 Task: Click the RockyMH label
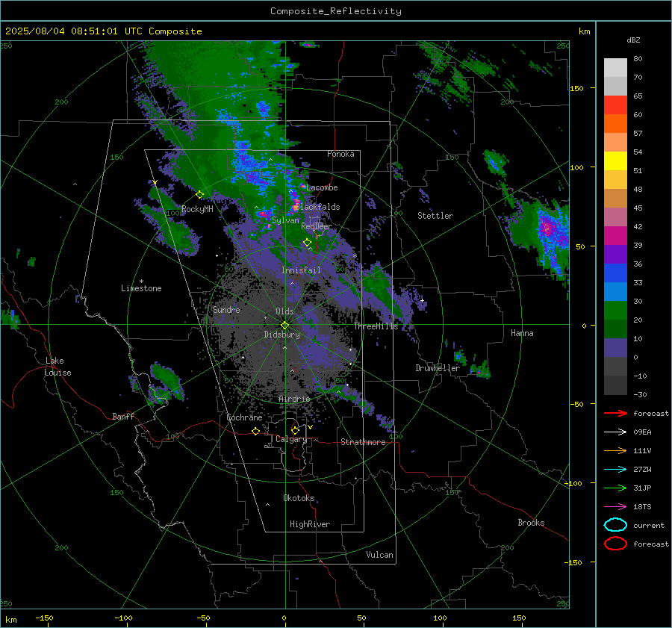(x=197, y=209)
